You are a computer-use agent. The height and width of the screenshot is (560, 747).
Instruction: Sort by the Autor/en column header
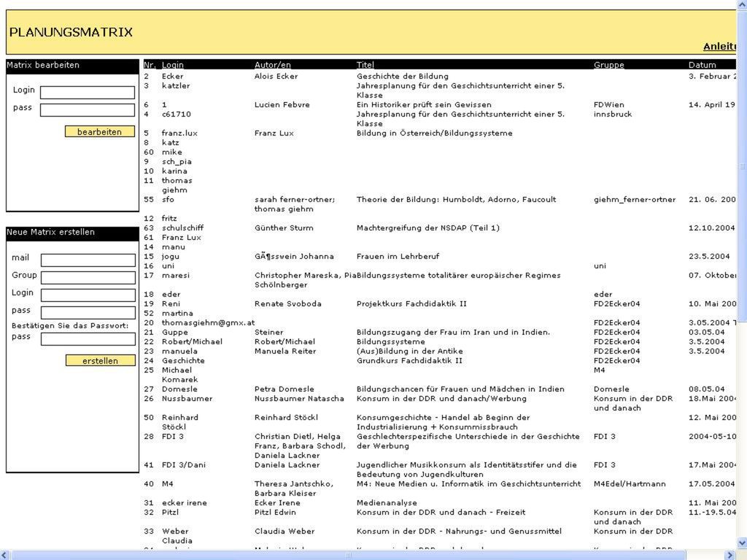click(273, 65)
